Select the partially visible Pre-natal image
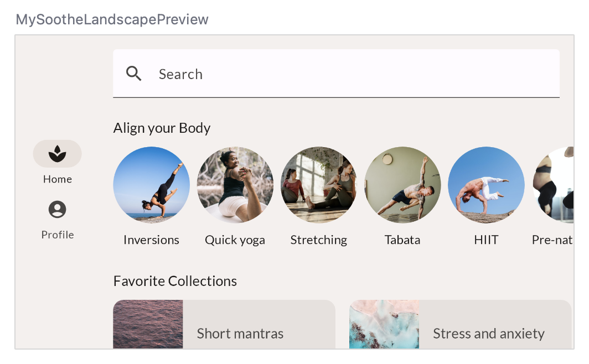Screen dimensions: 589x364 click(x=553, y=185)
